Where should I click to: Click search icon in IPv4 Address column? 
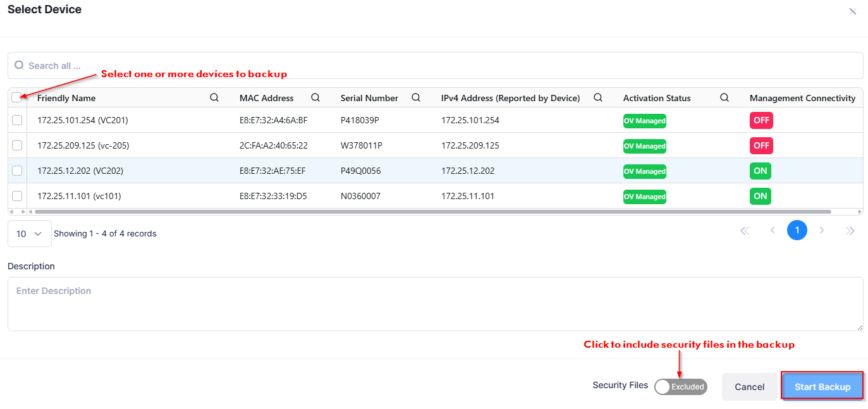coord(597,98)
